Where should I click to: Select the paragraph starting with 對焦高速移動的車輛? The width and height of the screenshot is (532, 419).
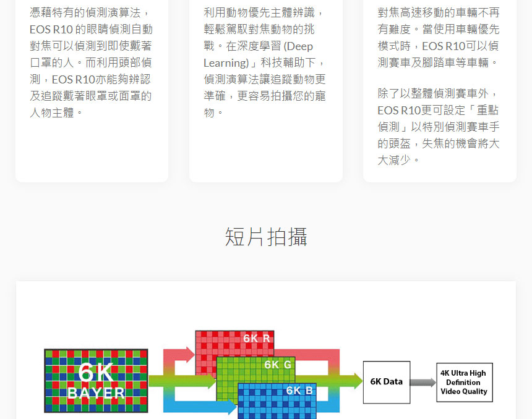[x=439, y=37]
